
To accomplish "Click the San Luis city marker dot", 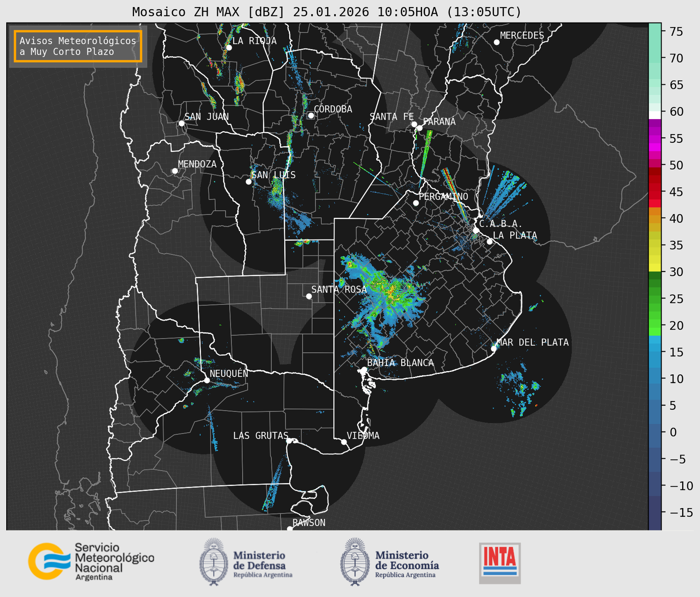I will (x=249, y=182).
